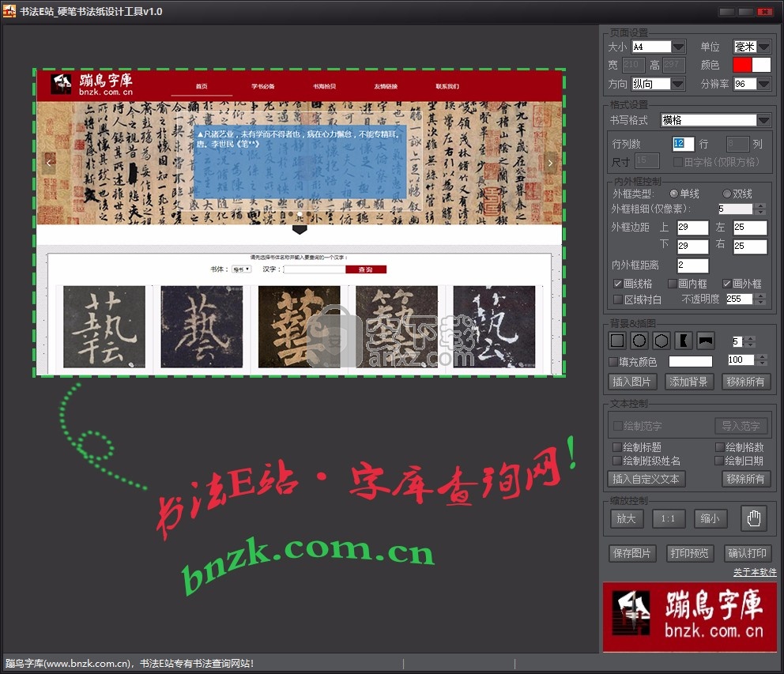
Task: Select the black banner shape icon
Action: [705, 341]
